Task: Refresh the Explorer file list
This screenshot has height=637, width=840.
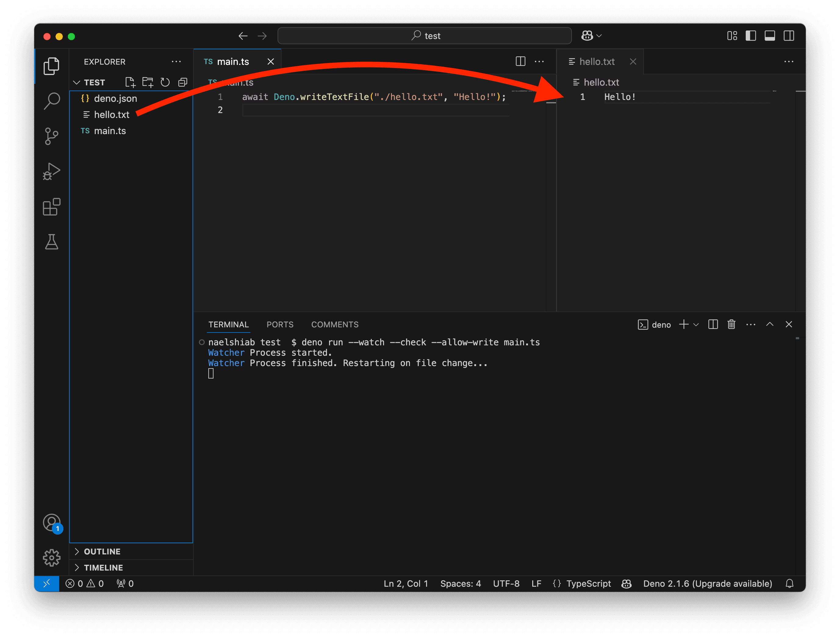Action: (165, 82)
